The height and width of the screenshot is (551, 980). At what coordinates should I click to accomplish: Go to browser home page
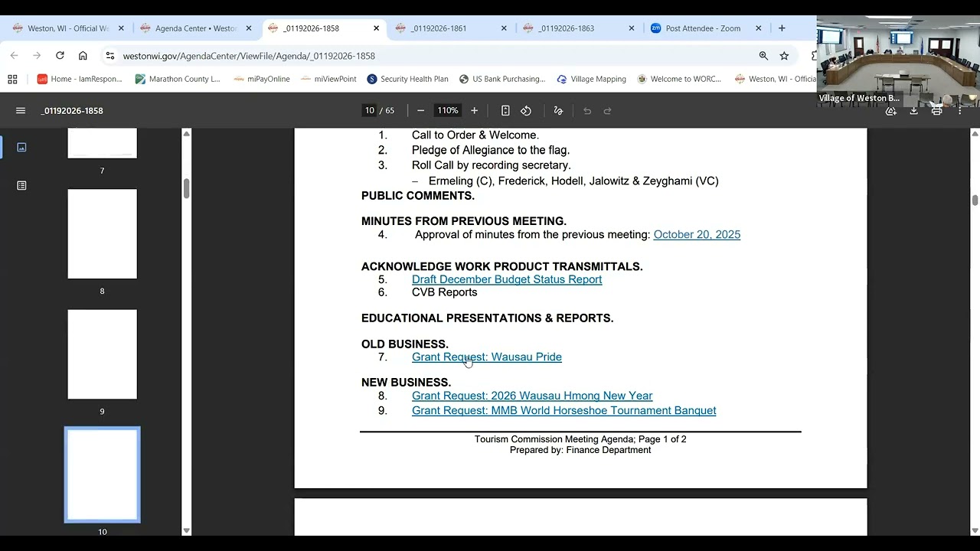coord(83,56)
